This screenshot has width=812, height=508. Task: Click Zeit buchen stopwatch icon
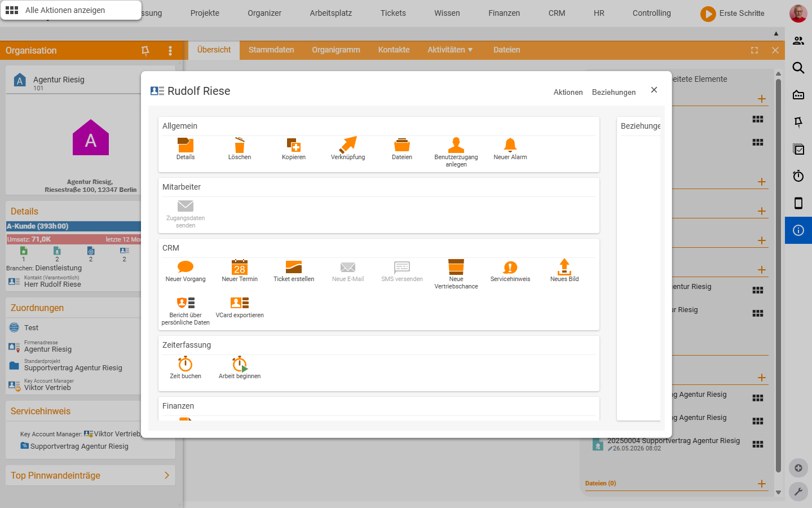tap(186, 364)
